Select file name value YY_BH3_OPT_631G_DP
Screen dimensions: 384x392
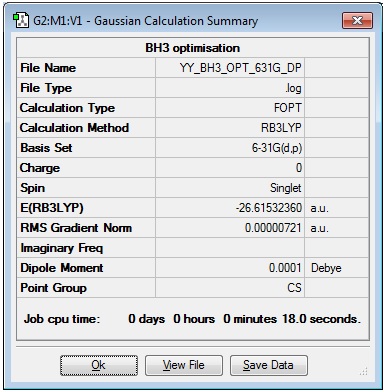[241, 68]
